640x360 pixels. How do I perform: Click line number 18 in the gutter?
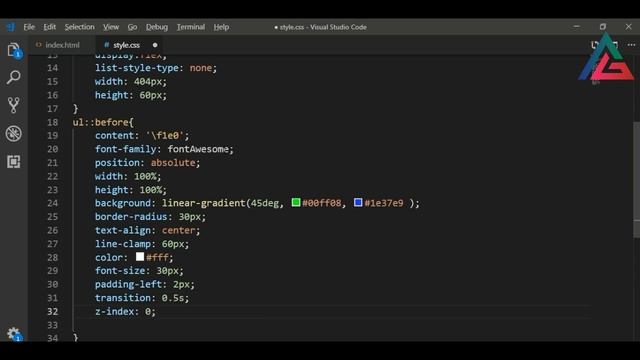pos(53,122)
